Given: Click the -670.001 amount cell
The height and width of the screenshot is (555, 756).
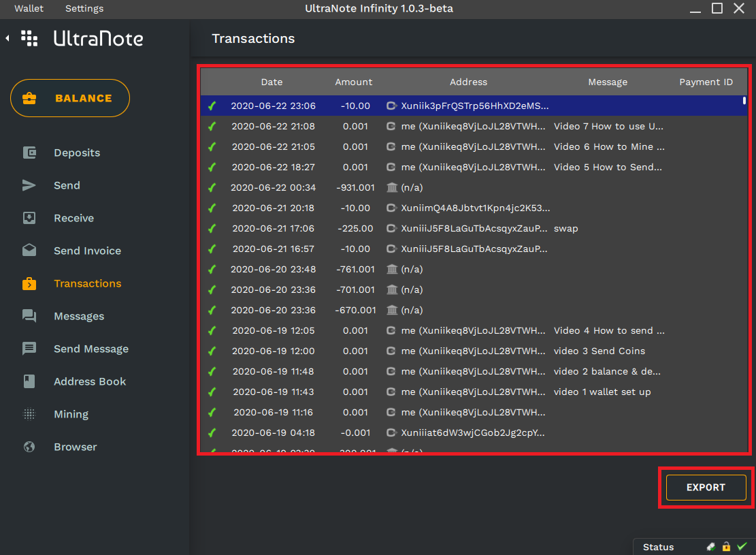Looking at the screenshot, I should [x=355, y=311].
